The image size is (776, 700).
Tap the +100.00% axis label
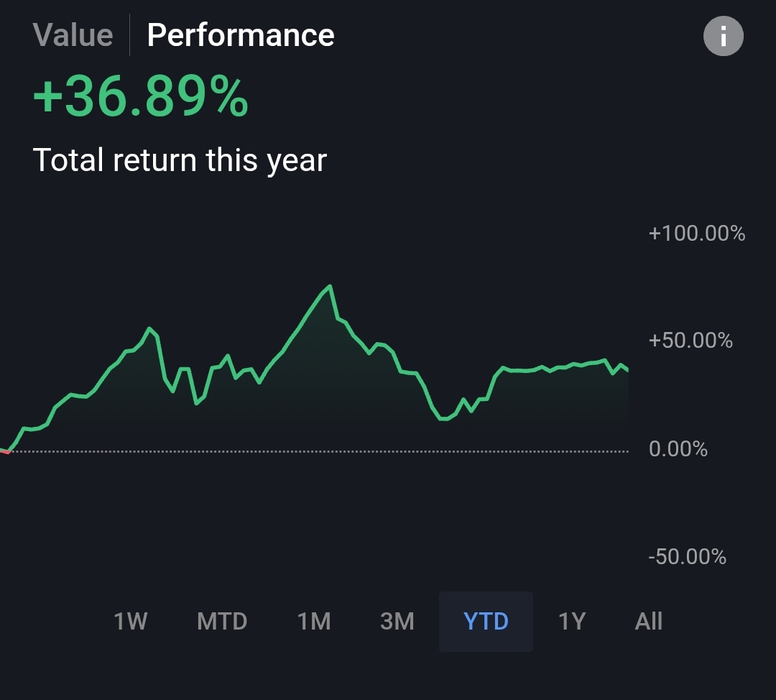(697, 233)
